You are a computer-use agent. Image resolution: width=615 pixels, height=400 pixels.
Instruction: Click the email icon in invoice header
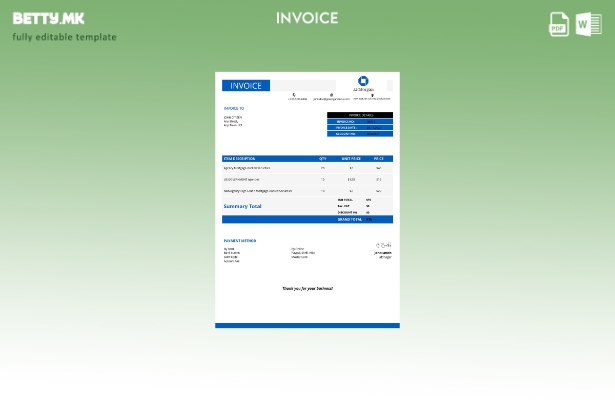coord(331,95)
